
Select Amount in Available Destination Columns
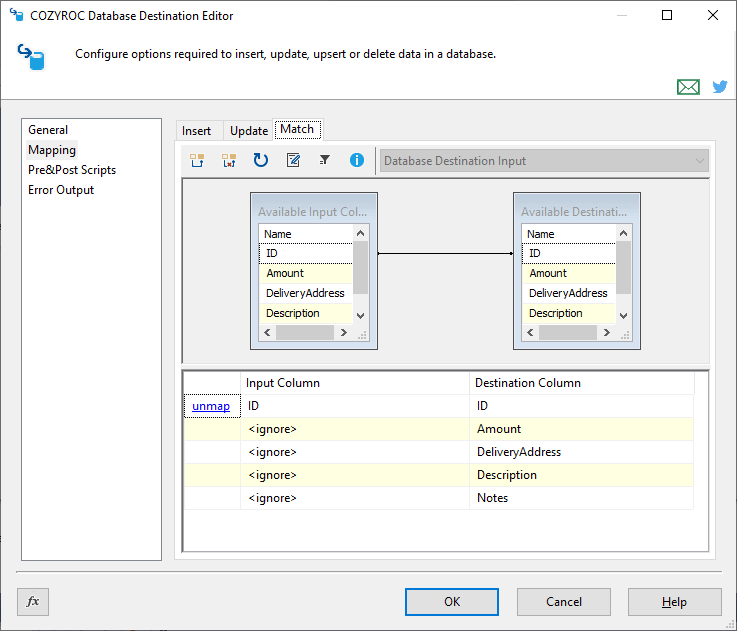point(569,273)
